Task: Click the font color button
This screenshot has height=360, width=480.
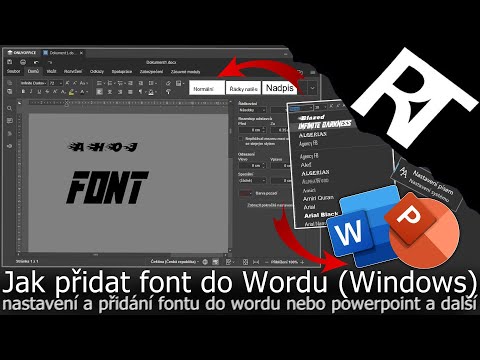Action: (82, 92)
